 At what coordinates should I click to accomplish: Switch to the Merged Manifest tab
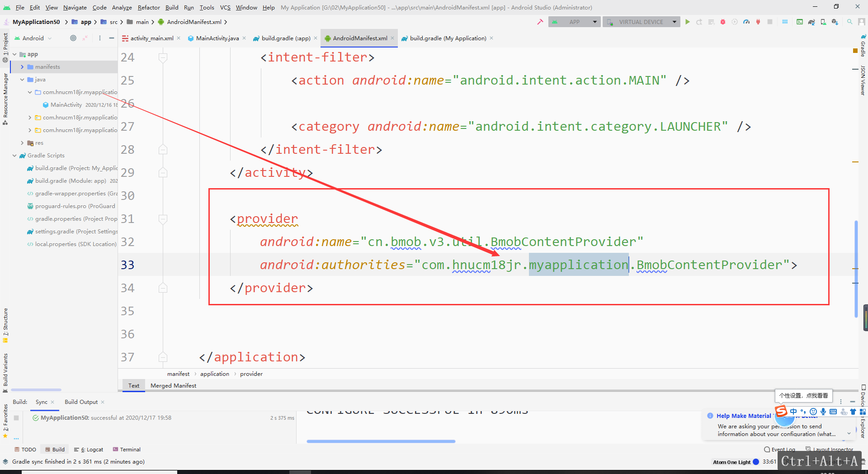tap(173, 385)
